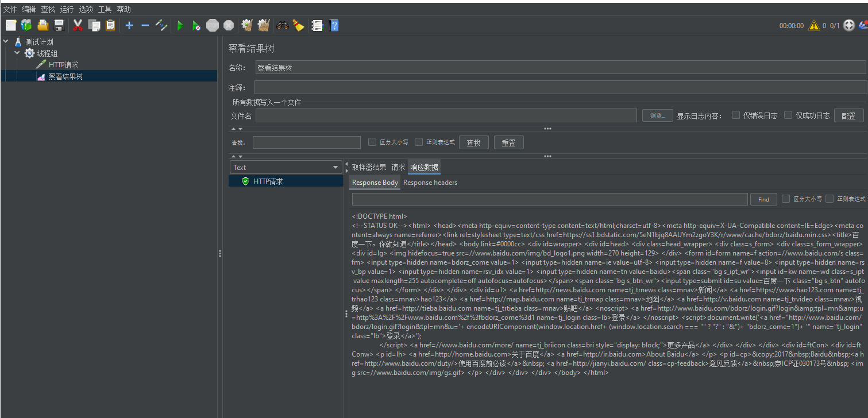Click the 重置 reset button
The image size is (868, 418).
tap(508, 142)
